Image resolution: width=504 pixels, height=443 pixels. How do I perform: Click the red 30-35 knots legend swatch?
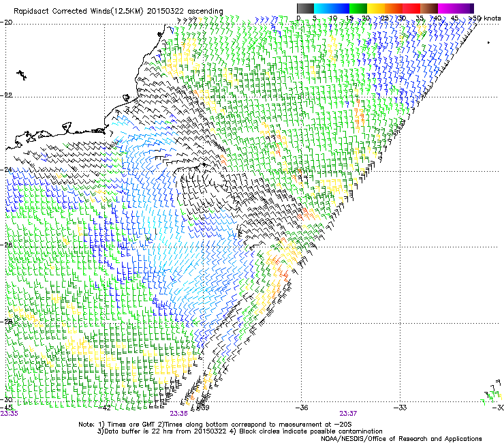coord(411,8)
